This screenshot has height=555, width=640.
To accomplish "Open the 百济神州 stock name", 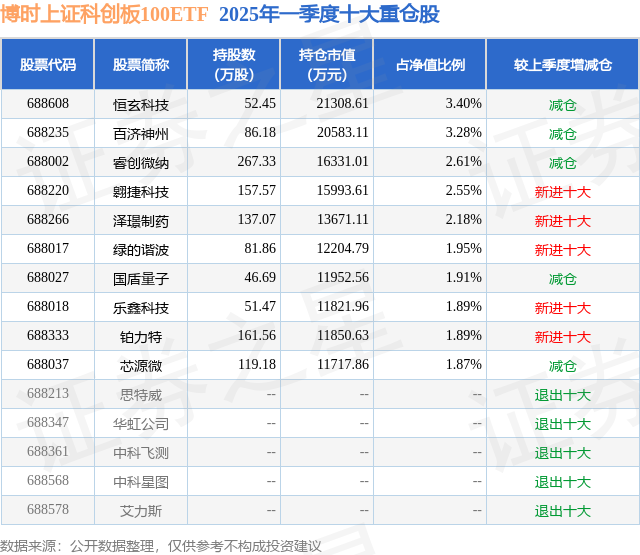I will click(x=141, y=133).
